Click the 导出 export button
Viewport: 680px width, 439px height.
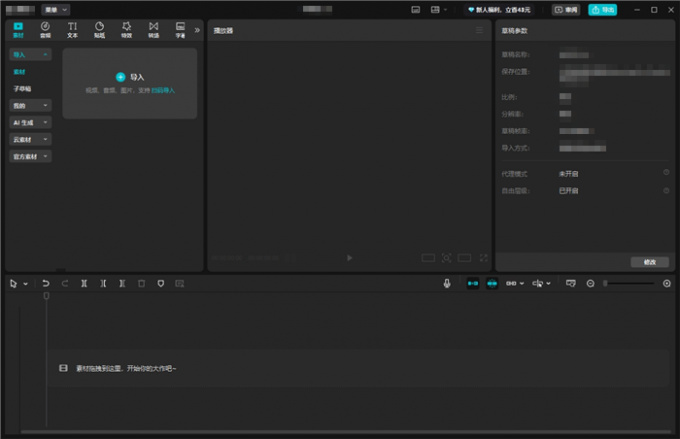click(603, 10)
